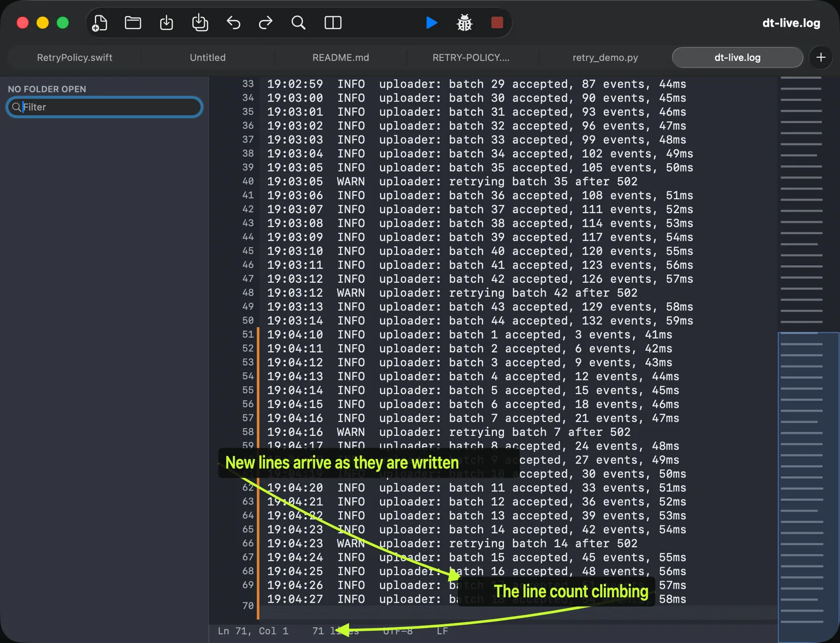Click line 19:03:14 batch 44 accepted
The width and height of the screenshot is (840, 643).
point(480,321)
